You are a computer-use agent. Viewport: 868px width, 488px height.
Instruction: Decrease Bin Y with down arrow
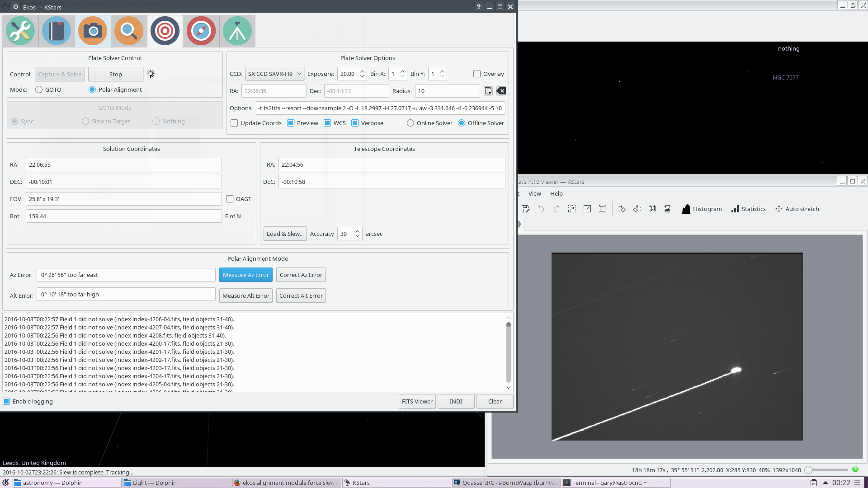(x=442, y=76)
